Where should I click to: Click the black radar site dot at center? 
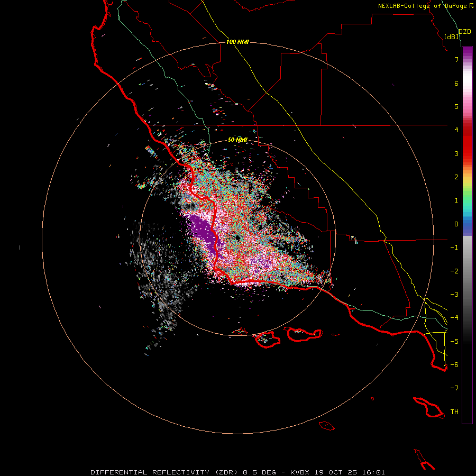[x=237, y=237]
